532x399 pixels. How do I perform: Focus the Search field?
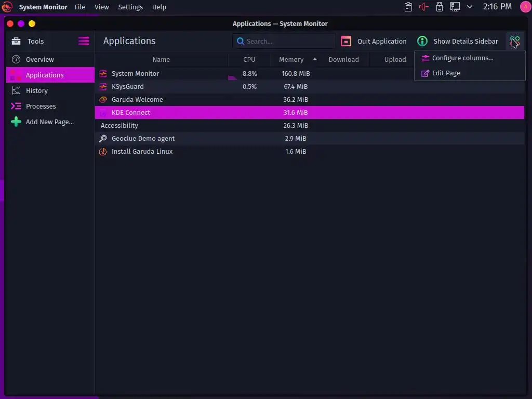point(284,41)
